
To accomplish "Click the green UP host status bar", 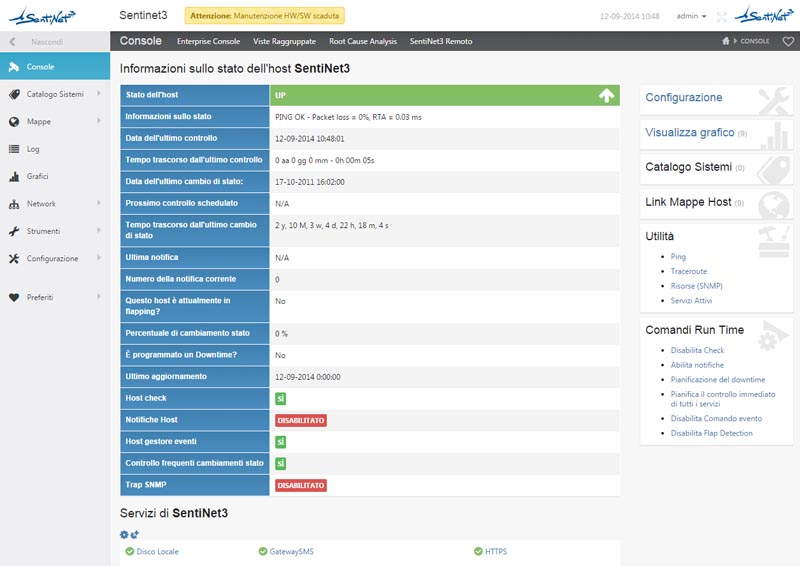I will [444, 95].
